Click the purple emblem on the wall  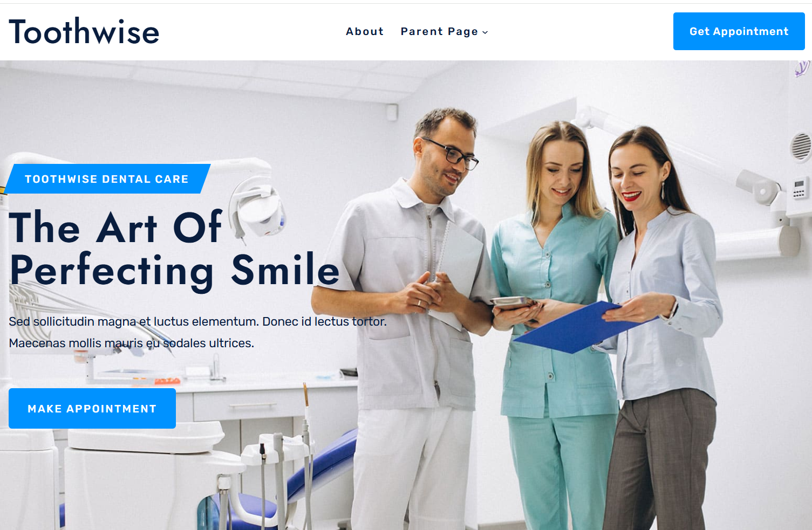802,68
